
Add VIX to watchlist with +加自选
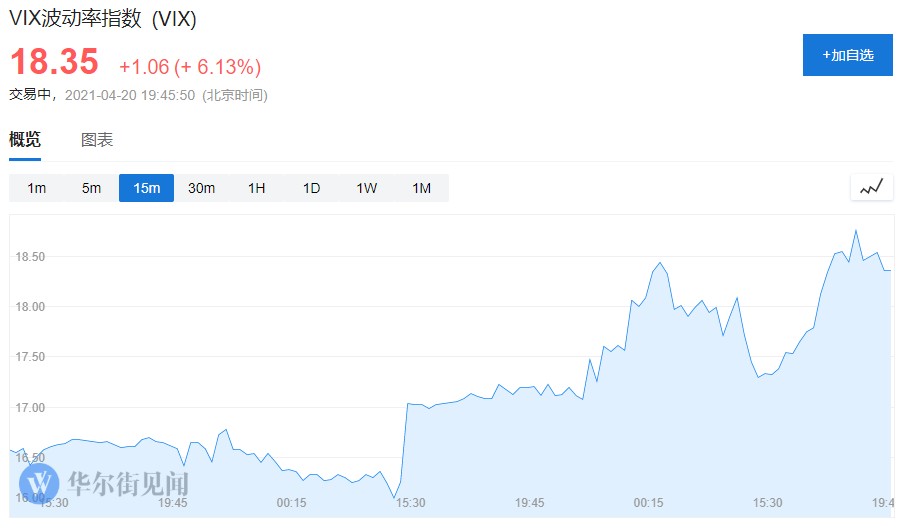click(848, 55)
